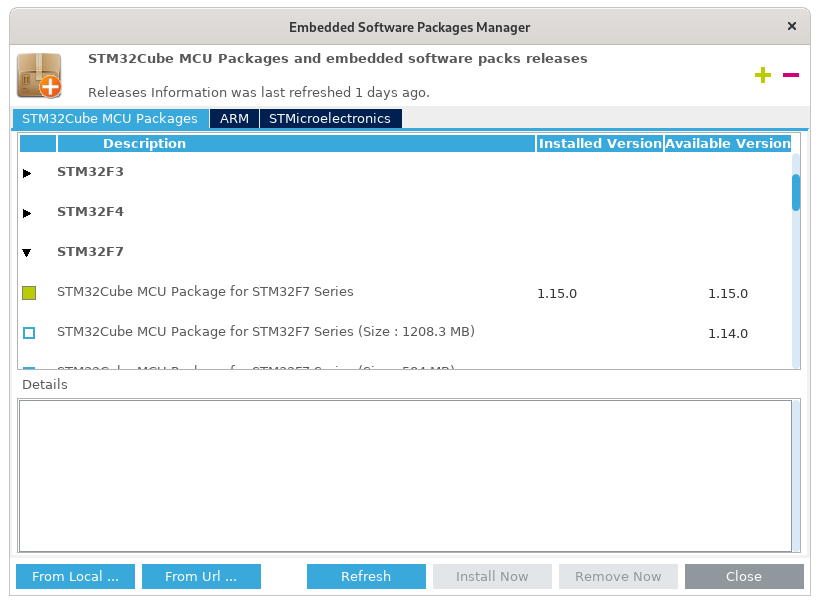Expand the STM32F3 tree node
This screenshot has height=605, width=820.
(27, 173)
